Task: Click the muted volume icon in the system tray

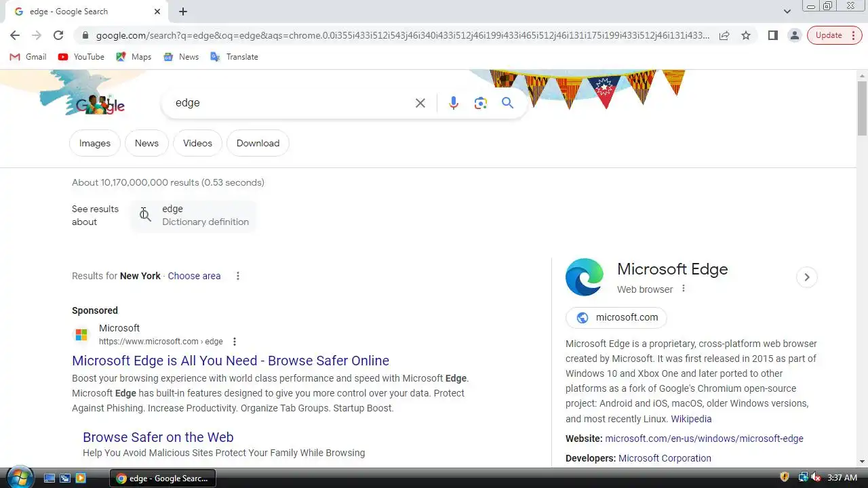Action: click(x=816, y=478)
